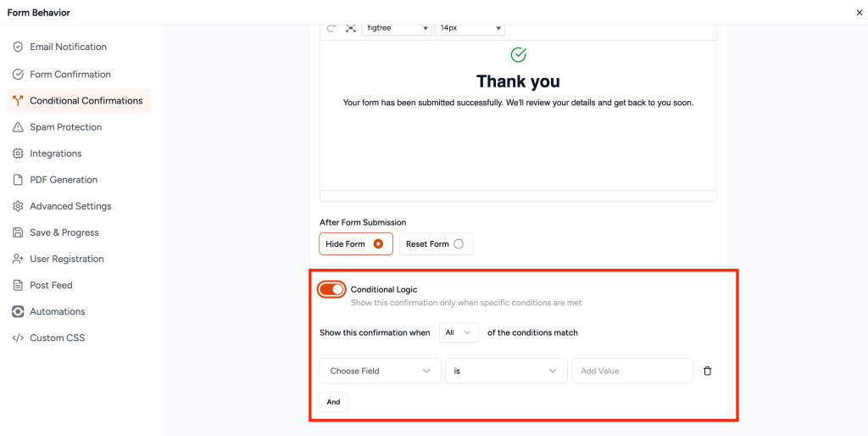Click the fullscreen icon in editor toolbar
This screenshot has height=436, width=868.
click(x=350, y=28)
